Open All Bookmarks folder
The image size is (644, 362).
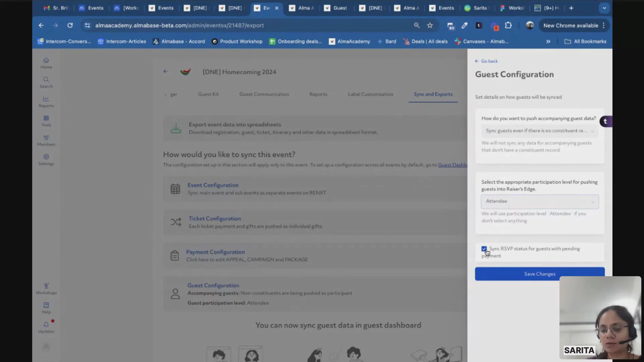coord(585,42)
